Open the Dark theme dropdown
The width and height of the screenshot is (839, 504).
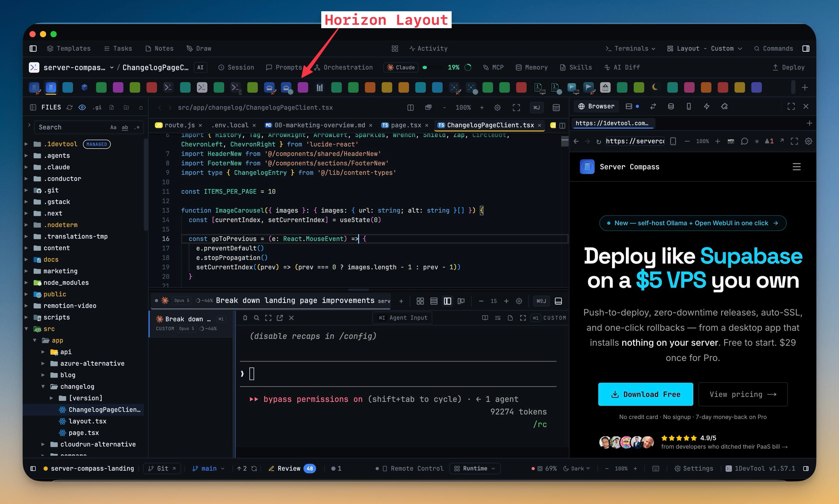576,469
